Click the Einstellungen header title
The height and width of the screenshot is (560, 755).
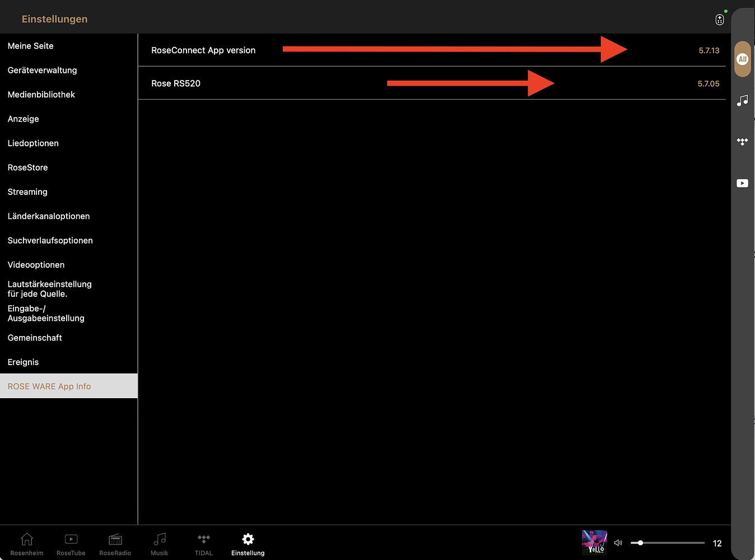55,19
